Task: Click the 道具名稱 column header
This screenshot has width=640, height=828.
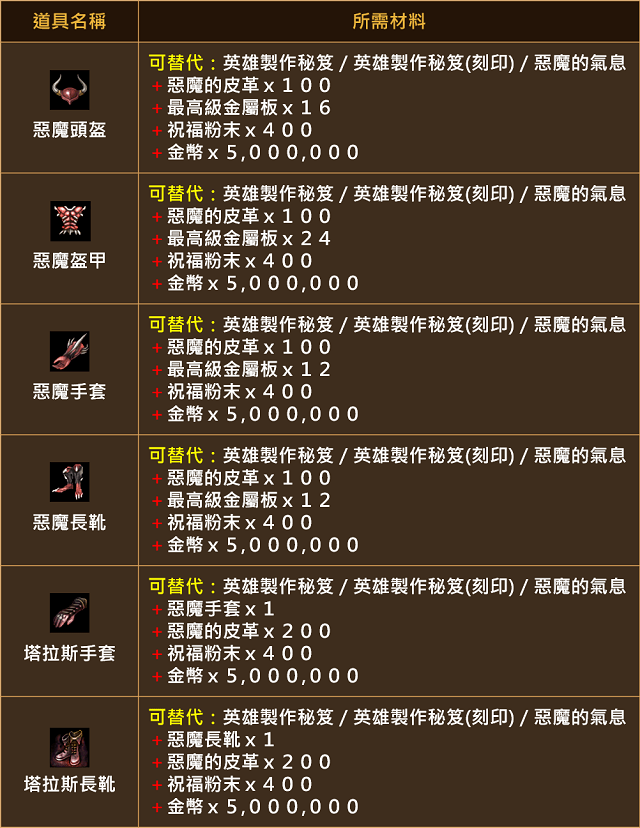Action: (69, 21)
